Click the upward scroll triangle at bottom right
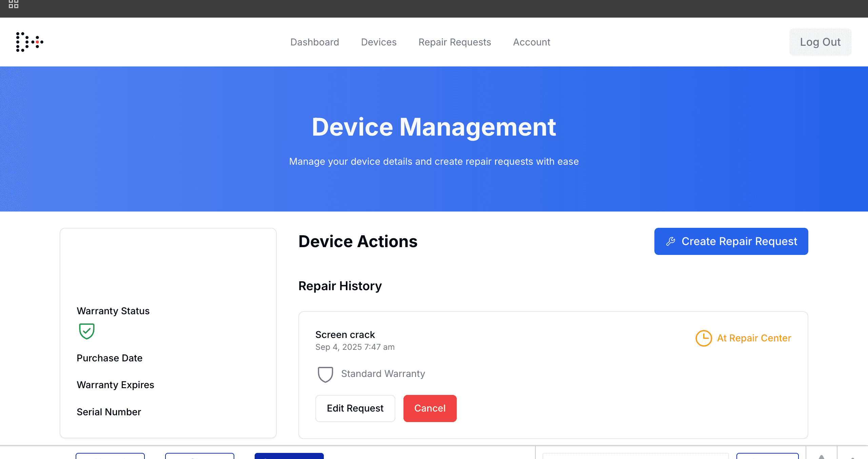Viewport: 868px width, 459px height. 822,457
